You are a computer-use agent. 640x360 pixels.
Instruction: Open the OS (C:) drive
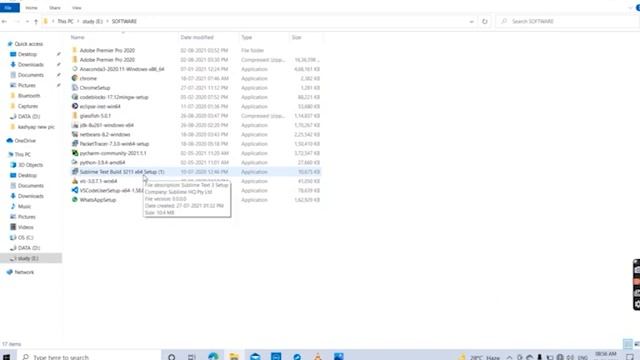(25, 238)
